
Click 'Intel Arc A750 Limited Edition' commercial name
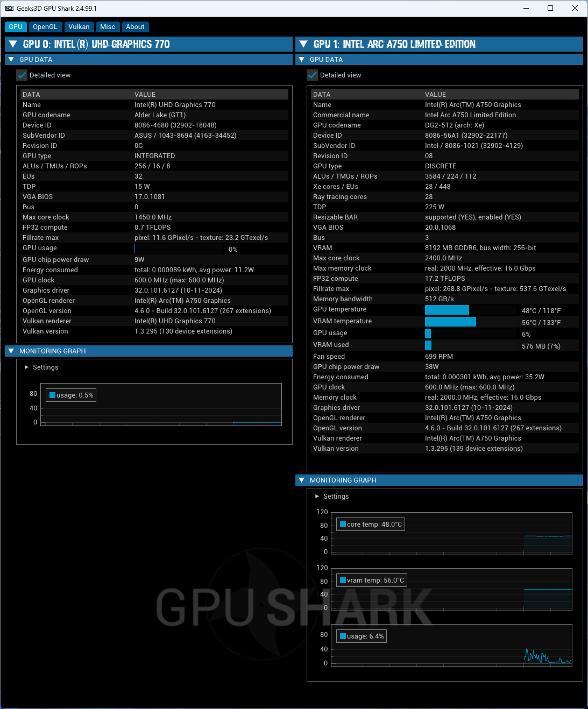(x=470, y=115)
